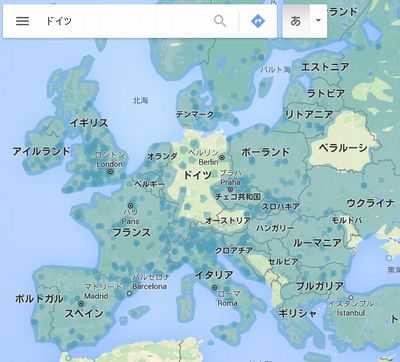The width and height of the screenshot is (400, 362).
Task: Click the Roma city marker
Action: click(x=214, y=287)
